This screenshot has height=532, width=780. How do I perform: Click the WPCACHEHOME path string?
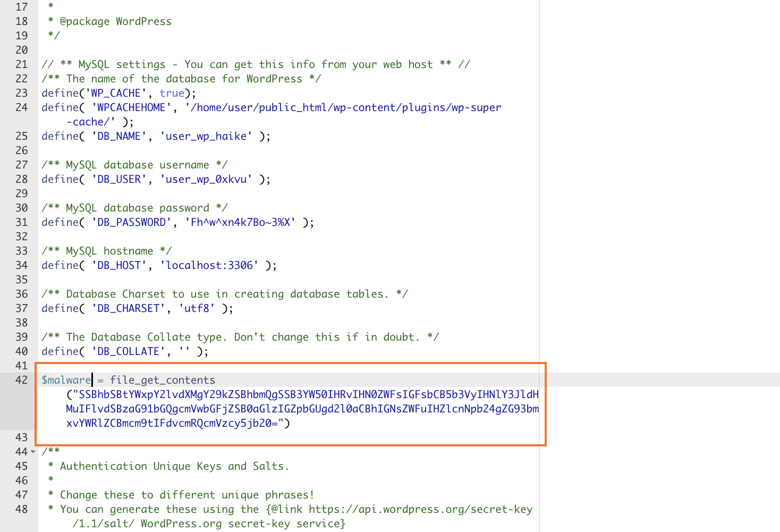[x=343, y=107]
